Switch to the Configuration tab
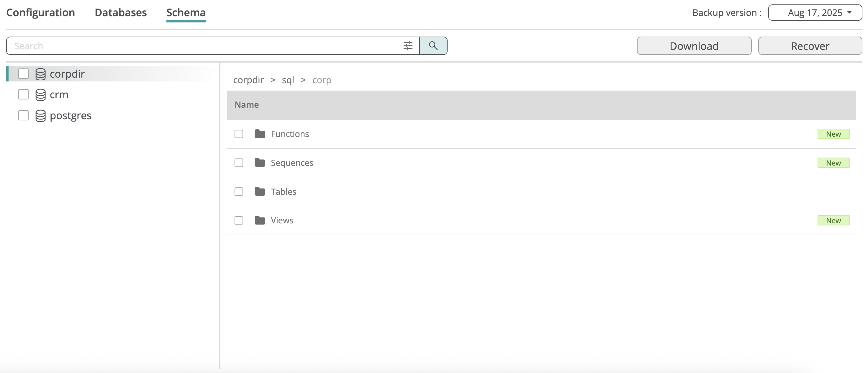Screen dimensions: 868x373 [40, 12]
